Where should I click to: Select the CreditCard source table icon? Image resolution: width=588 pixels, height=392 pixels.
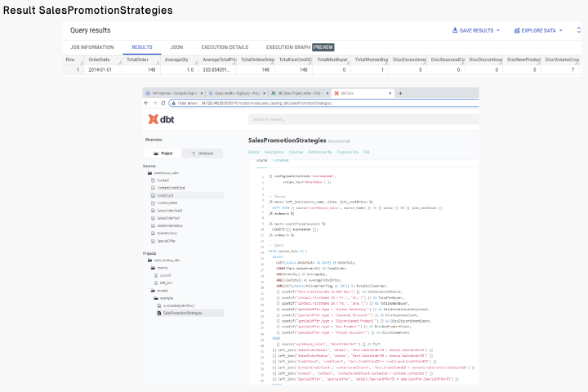(153, 195)
